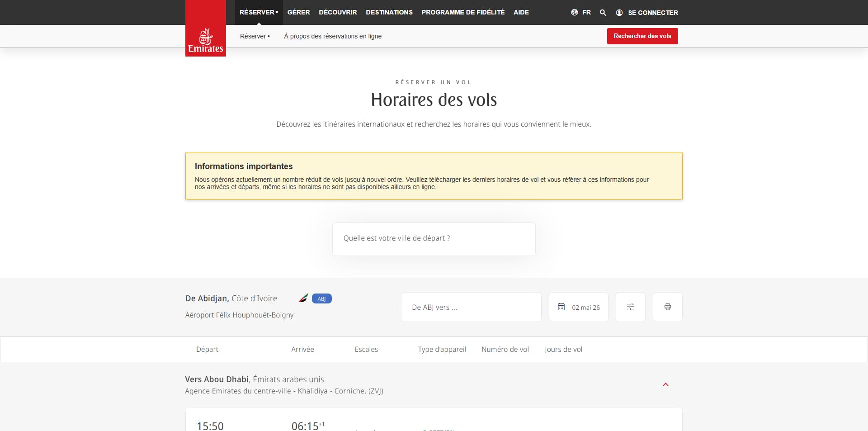Viewport: 868px width, 431px height.
Task: Open the DESTINATIONS menu
Action: tap(389, 12)
